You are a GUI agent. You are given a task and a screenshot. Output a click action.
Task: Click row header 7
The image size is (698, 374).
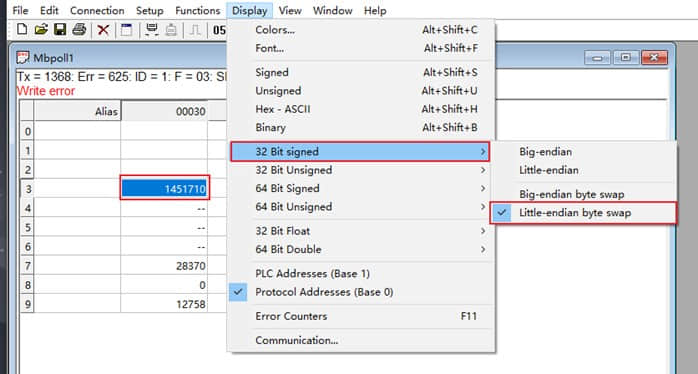(x=28, y=266)
